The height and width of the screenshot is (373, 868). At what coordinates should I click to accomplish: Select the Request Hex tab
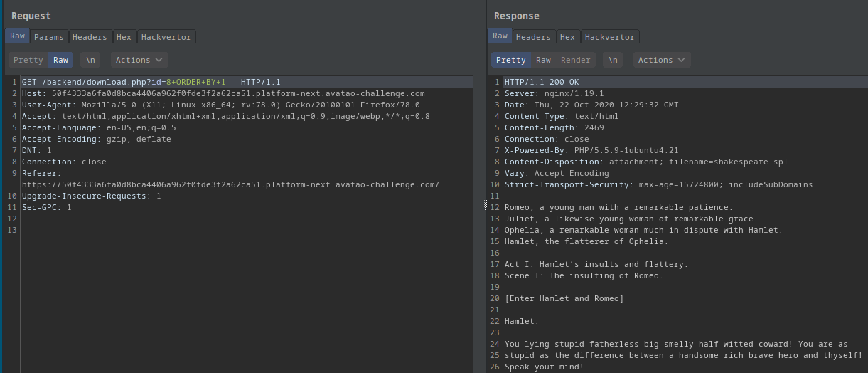point(124,37)
